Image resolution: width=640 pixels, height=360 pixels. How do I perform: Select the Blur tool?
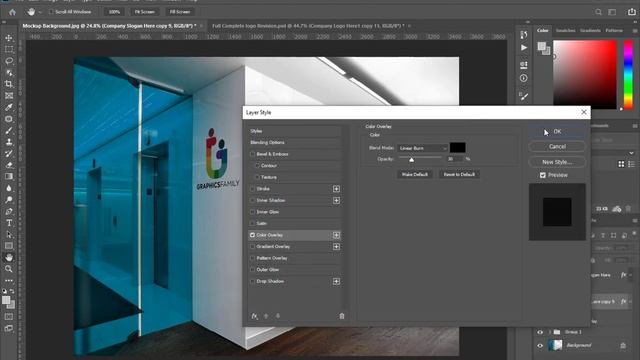click(x=9, y=188)
